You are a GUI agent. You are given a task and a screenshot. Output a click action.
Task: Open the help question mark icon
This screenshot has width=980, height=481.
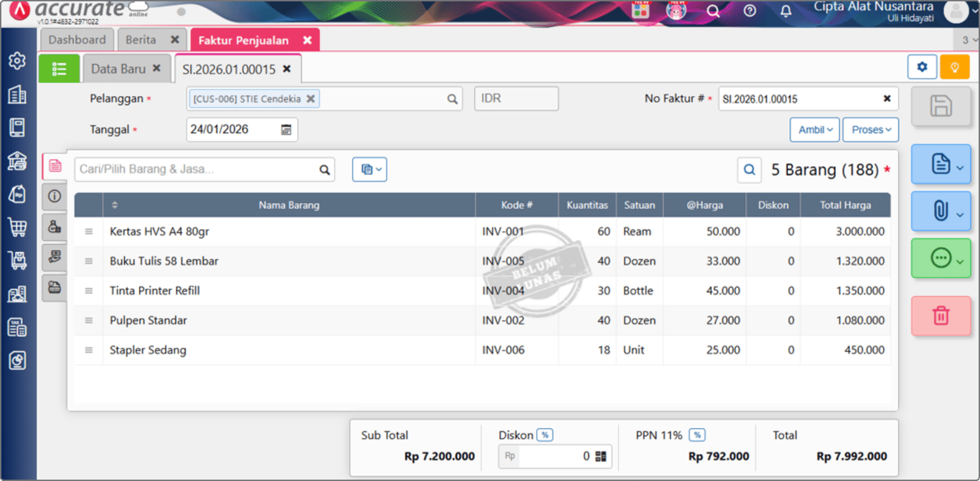[x=750, y=11]
